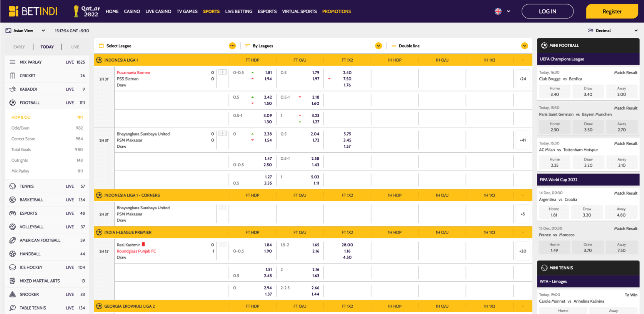Viewport: 644px width, 314px height.
Task: Show +41 more markets for Bhayangkara Surabaya
Action: point(522,140)
